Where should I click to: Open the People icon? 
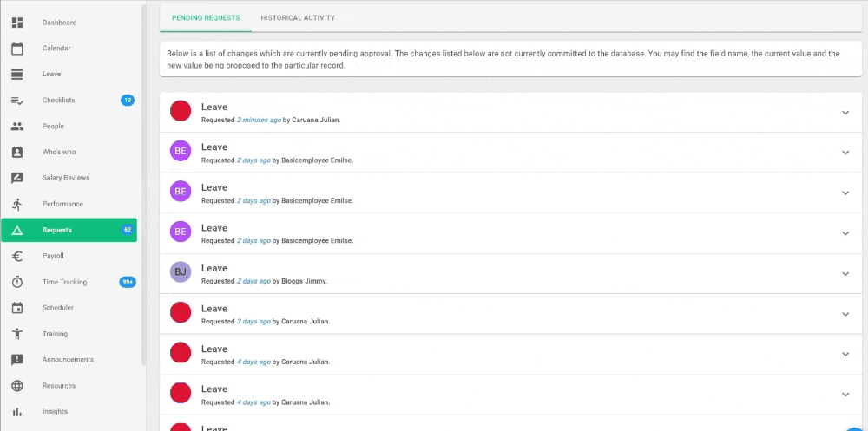click(x=17, y=126)
